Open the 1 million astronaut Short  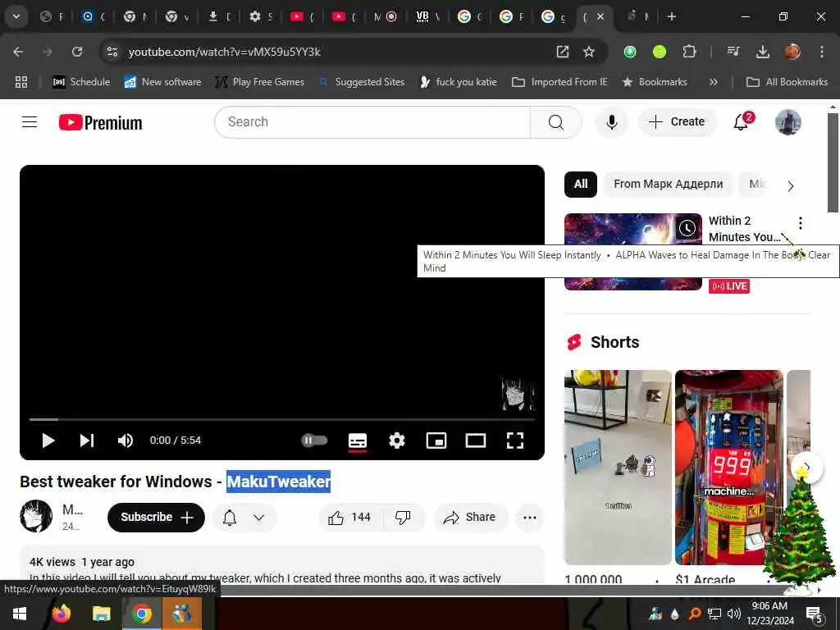pos(618,467)
